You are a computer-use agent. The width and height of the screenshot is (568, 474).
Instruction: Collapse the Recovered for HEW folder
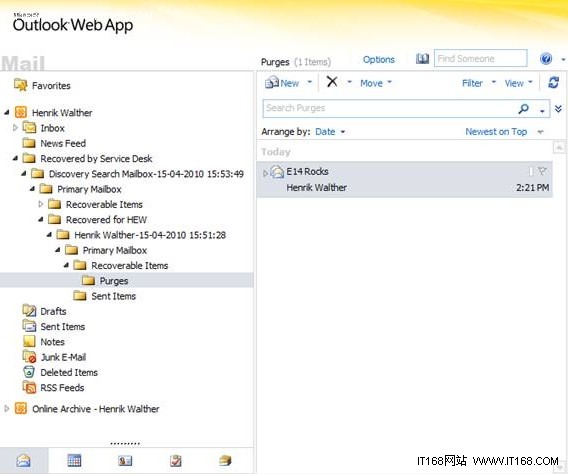coord(41,219)
